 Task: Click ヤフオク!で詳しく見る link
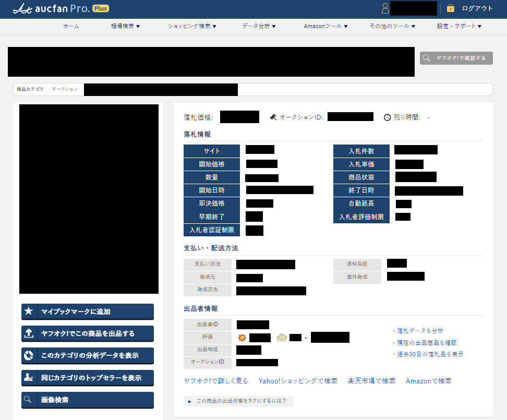click(215, 381)
